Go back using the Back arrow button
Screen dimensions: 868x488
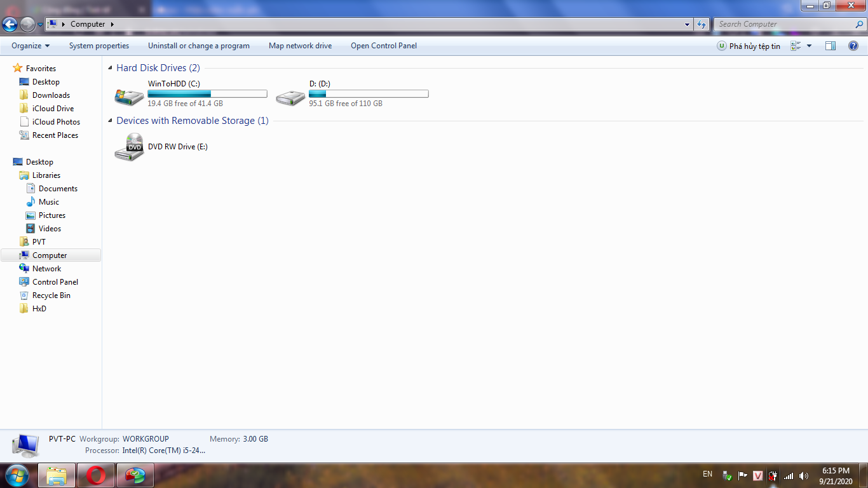(x=10, y=25)
